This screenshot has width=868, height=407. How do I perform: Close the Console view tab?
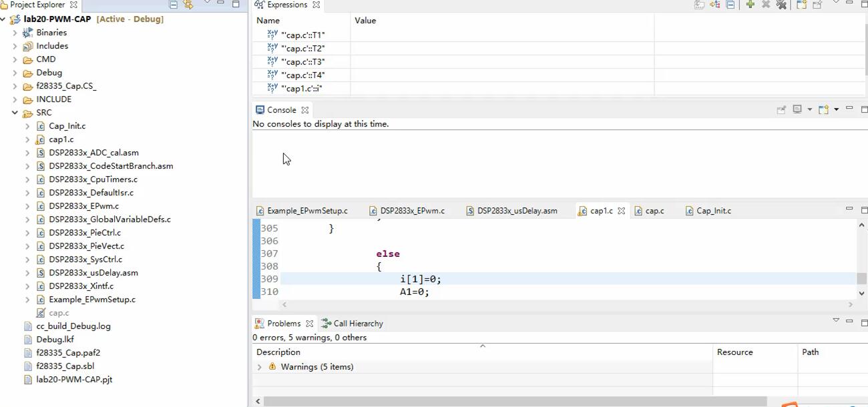[305, 110]
